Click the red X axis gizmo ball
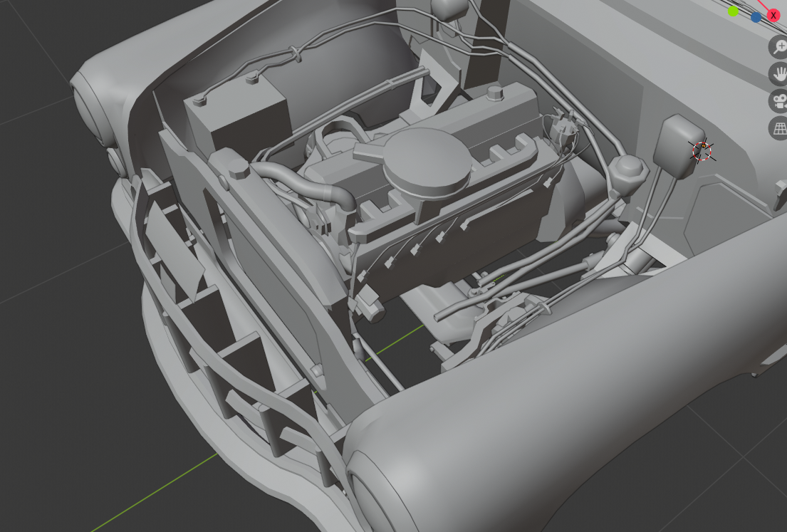 pos(773,16)
